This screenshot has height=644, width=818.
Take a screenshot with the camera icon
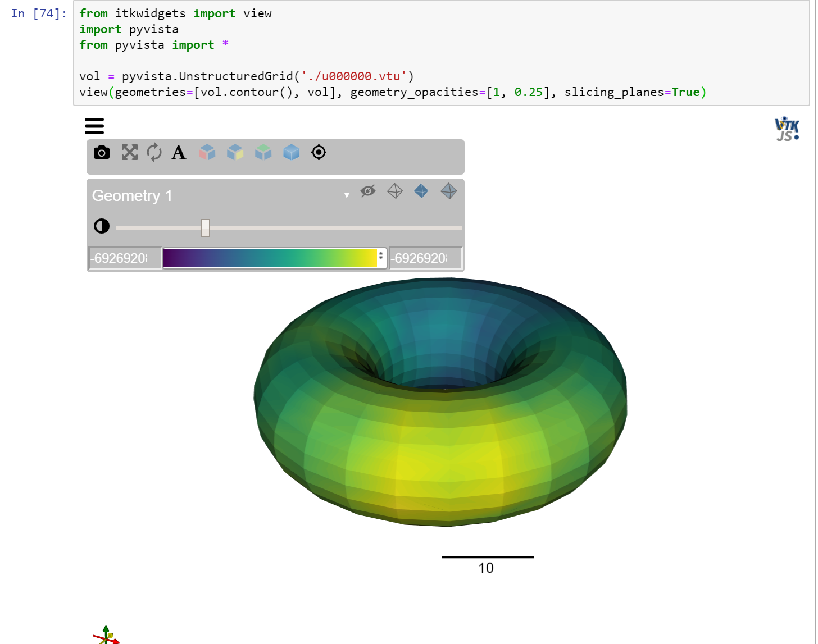(x=102, y=152)
